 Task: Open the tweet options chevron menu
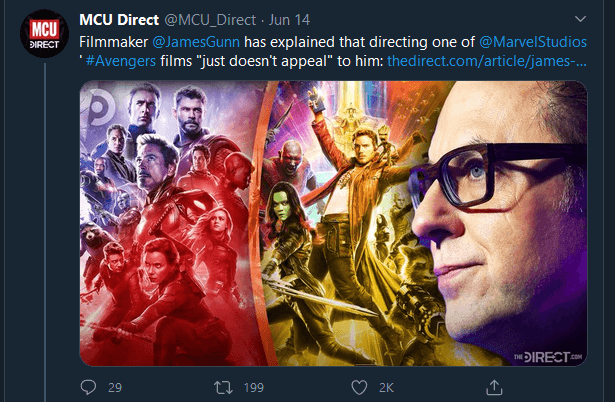[x=580, y=19]
